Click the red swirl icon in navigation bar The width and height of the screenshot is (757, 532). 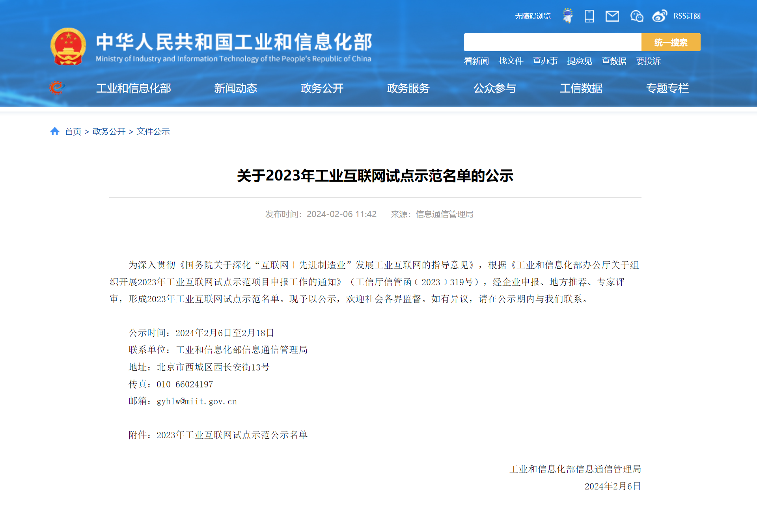[56, 87]
